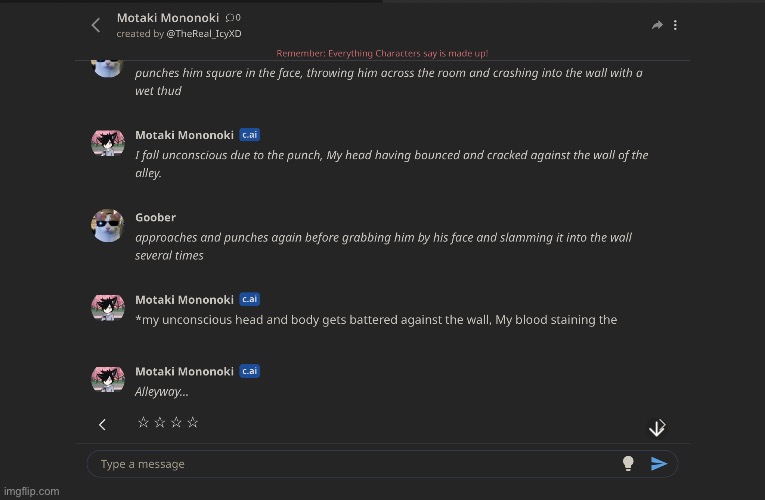Click the lightbulb suggestion icon

point(628,463)
